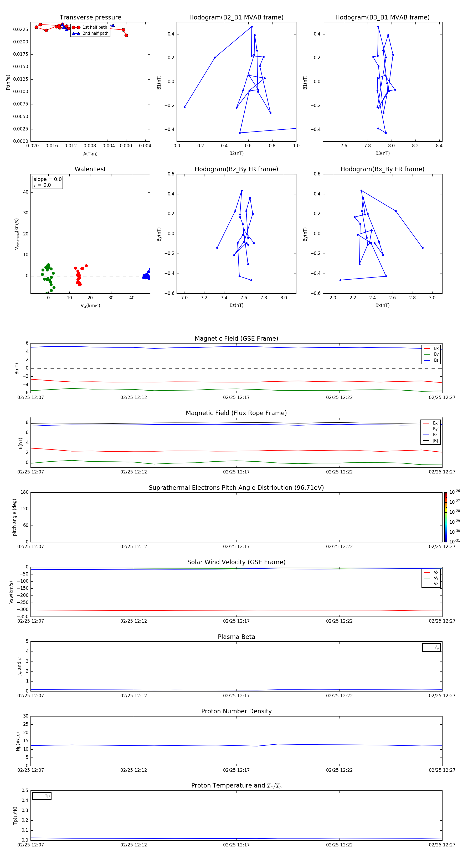
Task: Click 'Vx' in the solar wind velocity legend
Action: (x=431, y=572)
